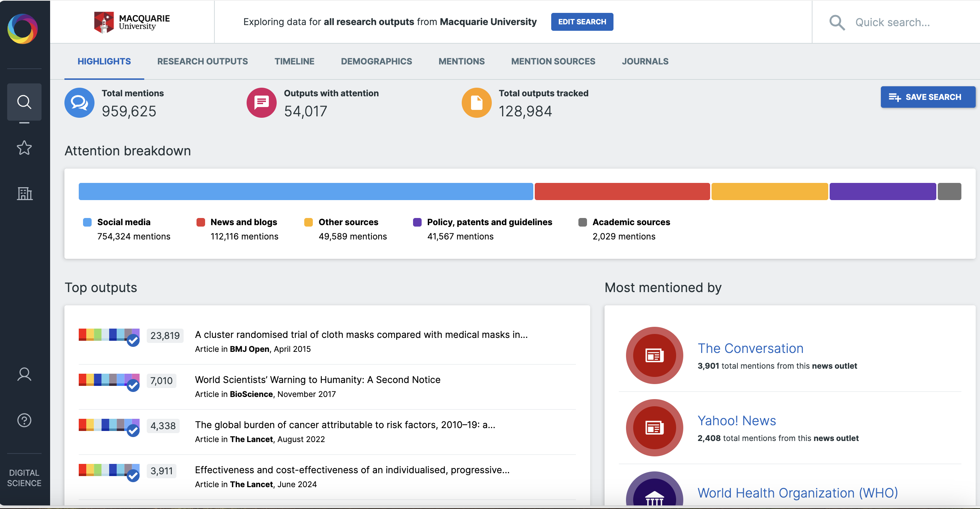The image size is (980, 509).
Task: Click the quick search magnifier icon
Action: (x=836, y=23)
